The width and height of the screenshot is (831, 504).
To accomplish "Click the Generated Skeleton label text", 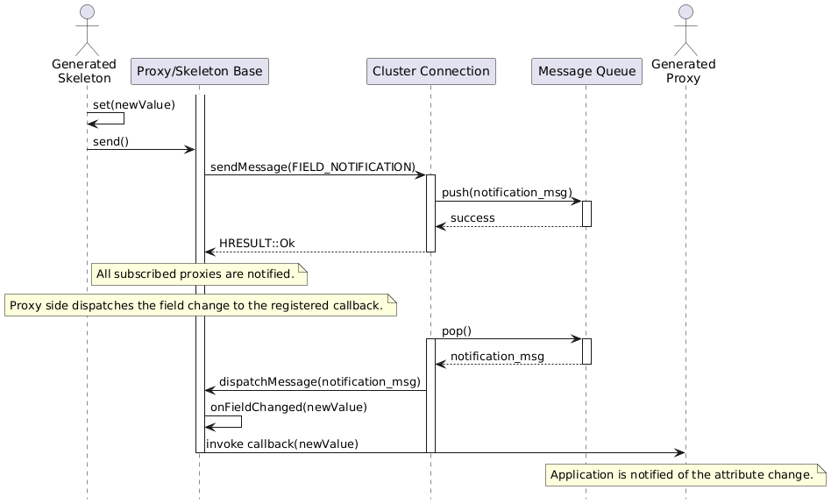I will coord(84,71).
